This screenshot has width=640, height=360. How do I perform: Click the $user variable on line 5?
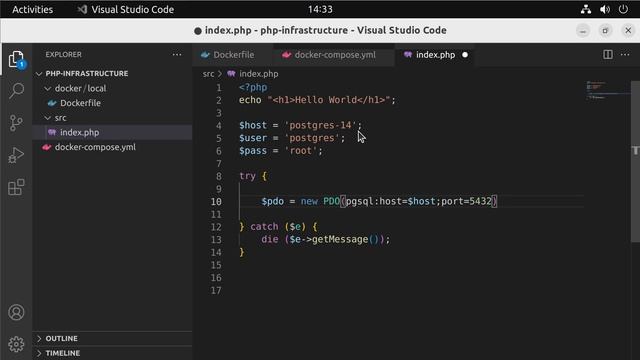click(253, 138)
